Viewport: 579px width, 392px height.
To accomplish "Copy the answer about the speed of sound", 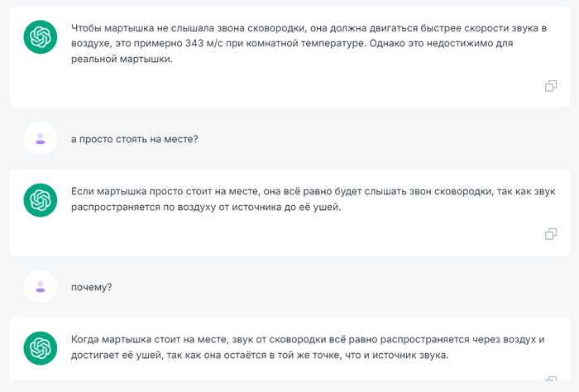I will tap(551, 86).
